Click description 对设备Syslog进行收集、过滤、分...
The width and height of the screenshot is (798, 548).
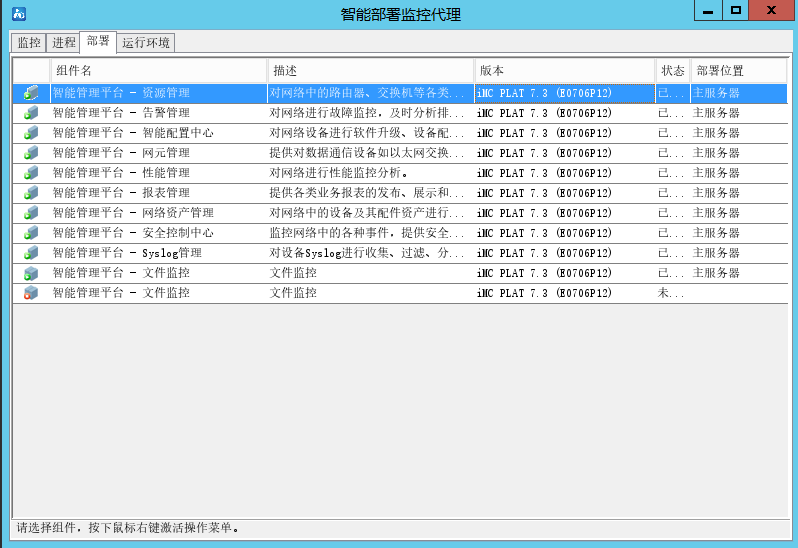point(366,253)
